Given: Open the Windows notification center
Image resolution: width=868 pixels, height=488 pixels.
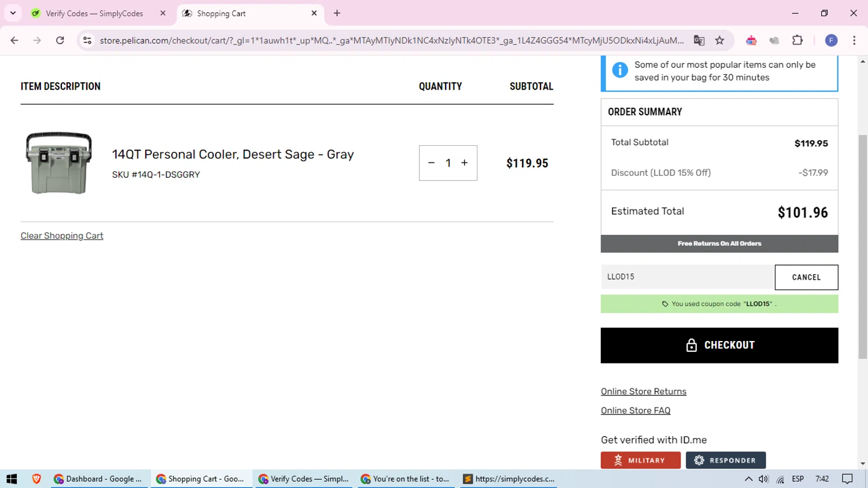Looking at the screenshot, I should click(x=848, y=479).
